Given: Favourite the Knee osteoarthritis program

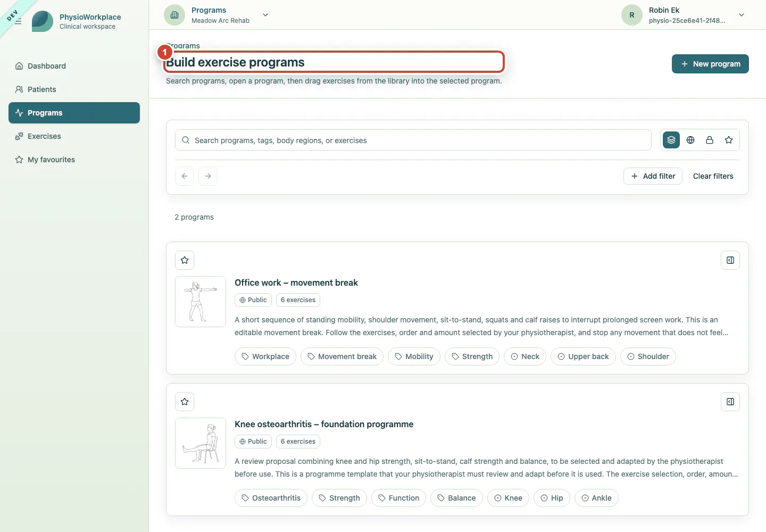Looking at the screenshot, I should [x=185, y=402].
